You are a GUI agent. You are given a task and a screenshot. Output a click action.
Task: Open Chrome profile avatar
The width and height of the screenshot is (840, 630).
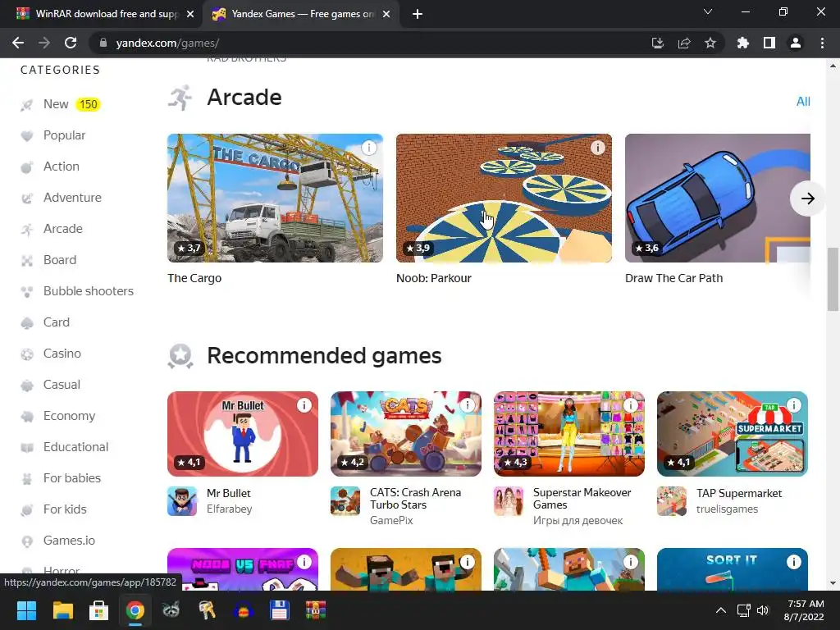pyautogui.click(x=796, y=43)
